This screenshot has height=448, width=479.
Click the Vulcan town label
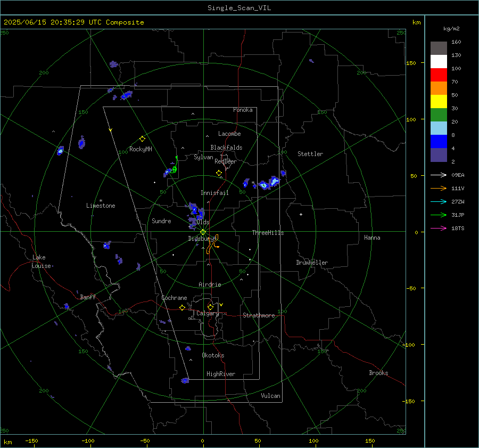click(x=270, y=396)
